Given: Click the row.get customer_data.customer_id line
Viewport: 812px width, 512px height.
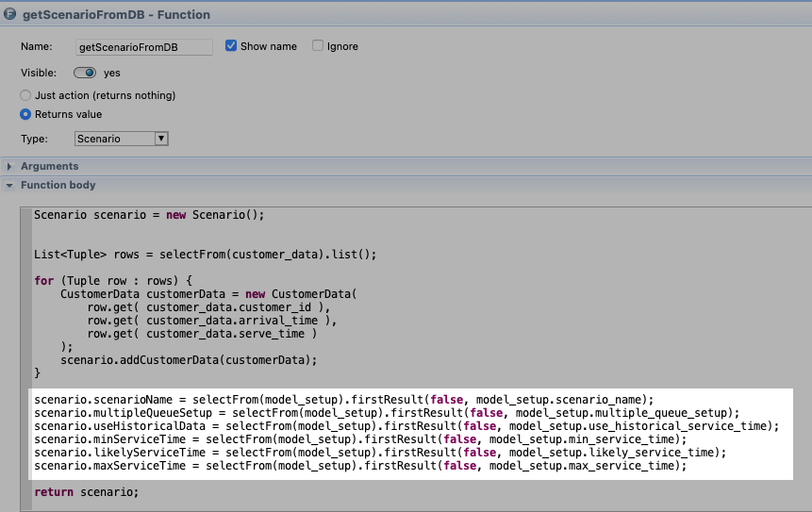Looking at the screenshot, I should coord(208,307).
